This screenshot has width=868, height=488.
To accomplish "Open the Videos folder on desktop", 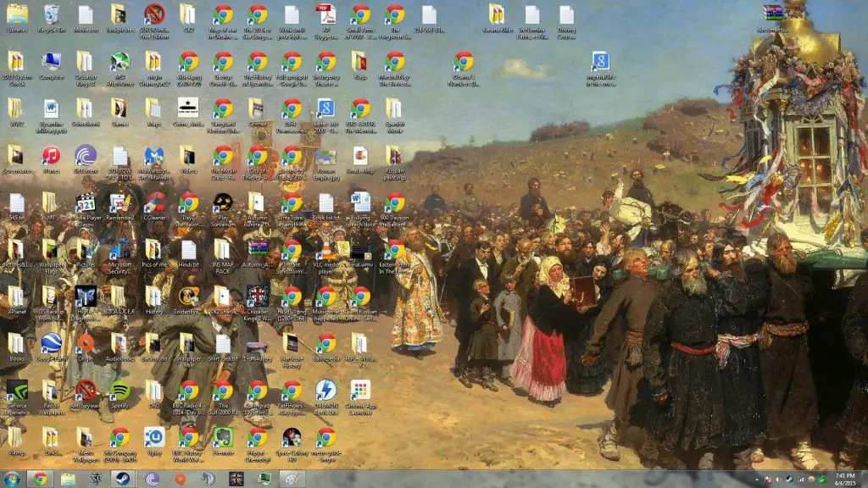I will pyautogui.click(x=188, y=160).
